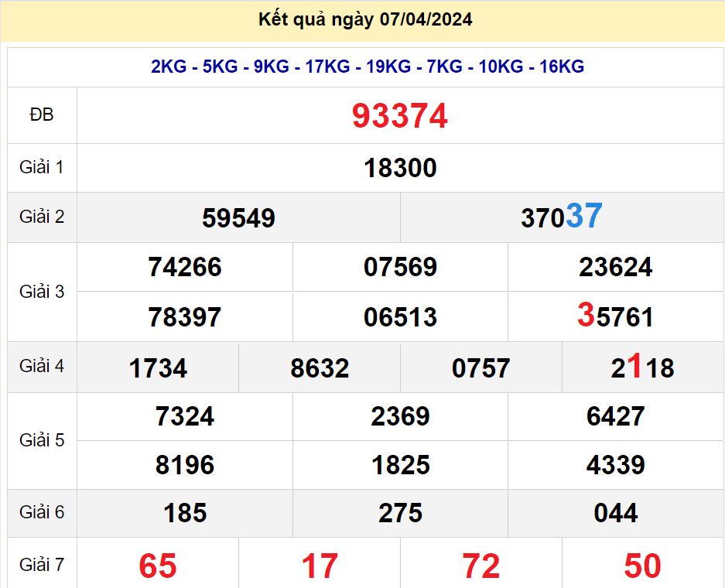Select the Giải 5 number 7324
Image resolution: width=725 pixels, height=588 pixels.
(x=184, y=416)
